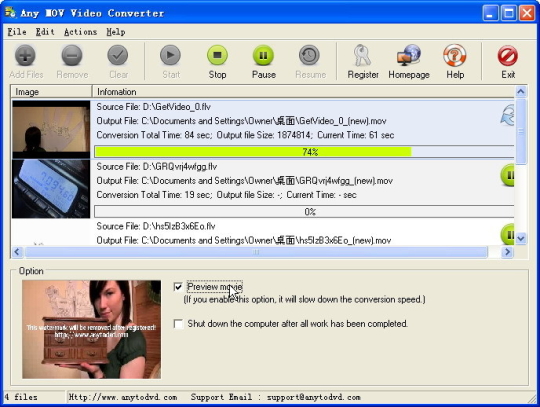Click the status icon on the GetVideo_0.flv row
The width and height of the screenshot is (540, 407).
coord(507,116)
